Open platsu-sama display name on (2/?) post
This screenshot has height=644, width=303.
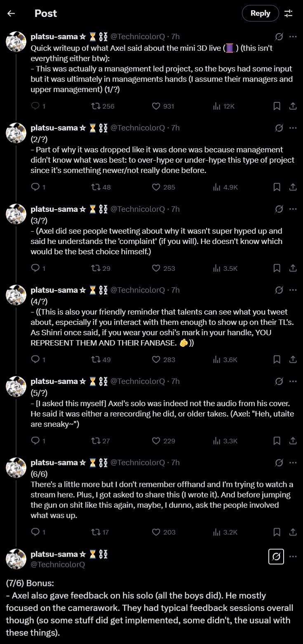pos(54,128)
